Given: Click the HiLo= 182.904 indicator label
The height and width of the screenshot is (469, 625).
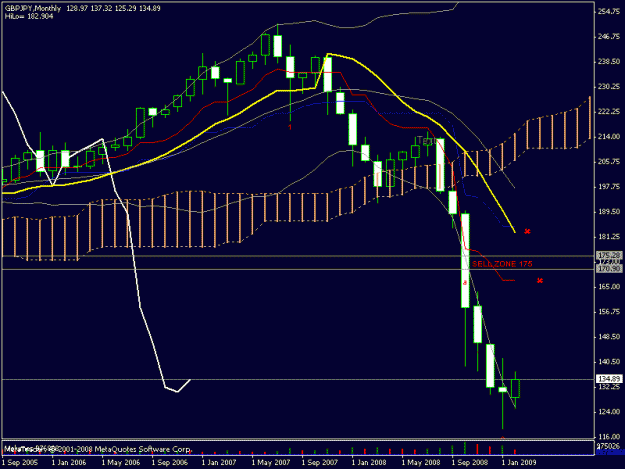Looking at the screenshot, I should (29, 17).
